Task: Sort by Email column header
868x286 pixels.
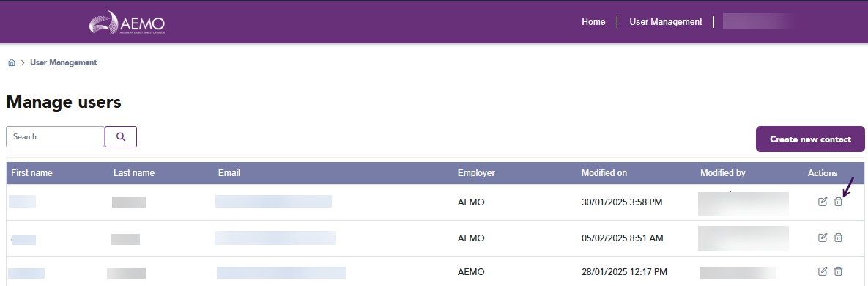Action: coord(229,173)
